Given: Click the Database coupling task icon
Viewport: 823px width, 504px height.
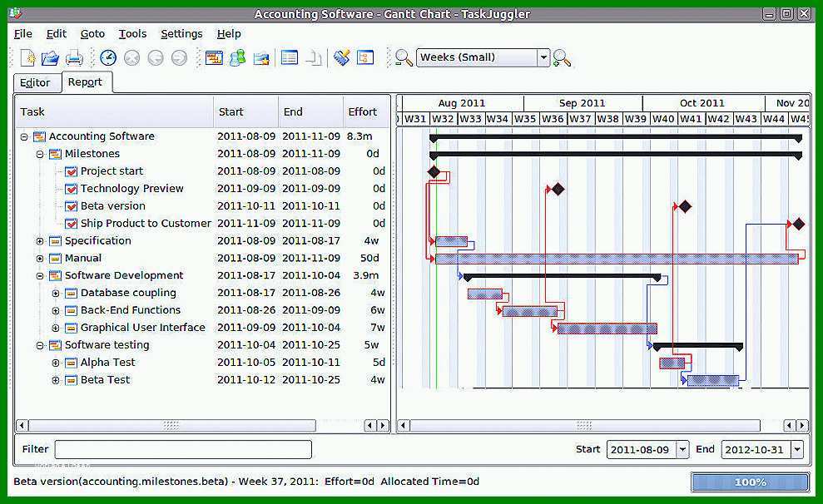Looking at the screenshot, I should click(x=71, y=294).
